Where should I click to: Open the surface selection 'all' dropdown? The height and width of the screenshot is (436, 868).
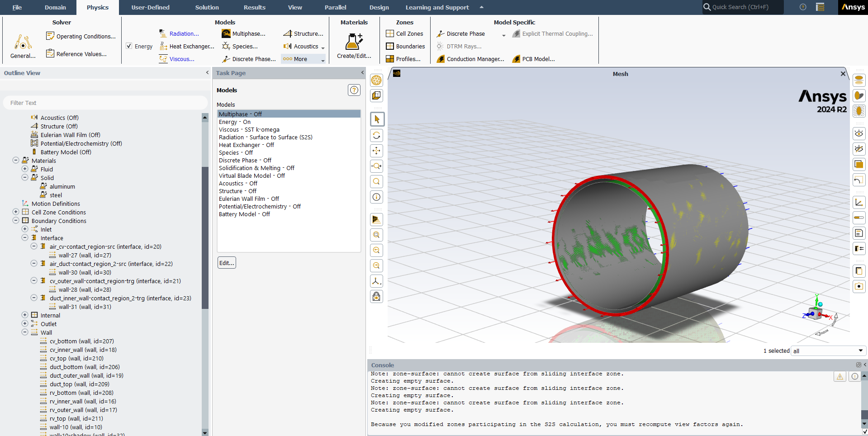click(828, 351)
